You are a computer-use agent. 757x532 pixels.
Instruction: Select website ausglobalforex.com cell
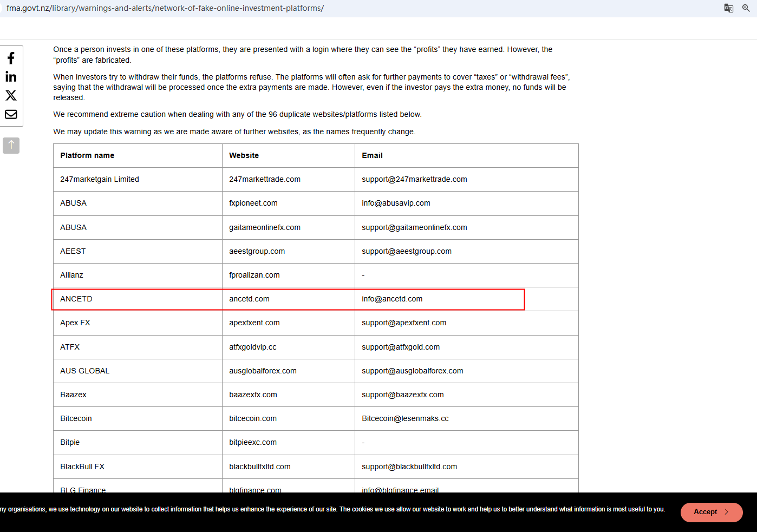click(289, 371)
